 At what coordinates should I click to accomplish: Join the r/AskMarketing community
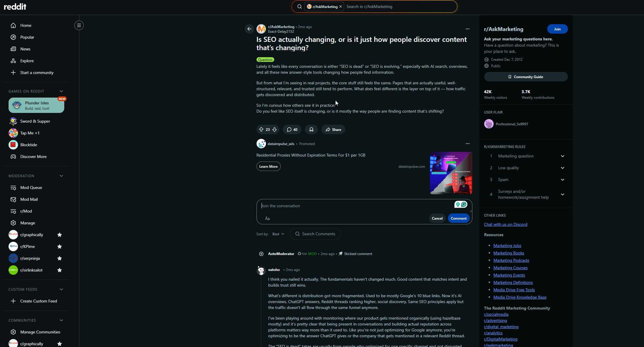click(557, 29)
